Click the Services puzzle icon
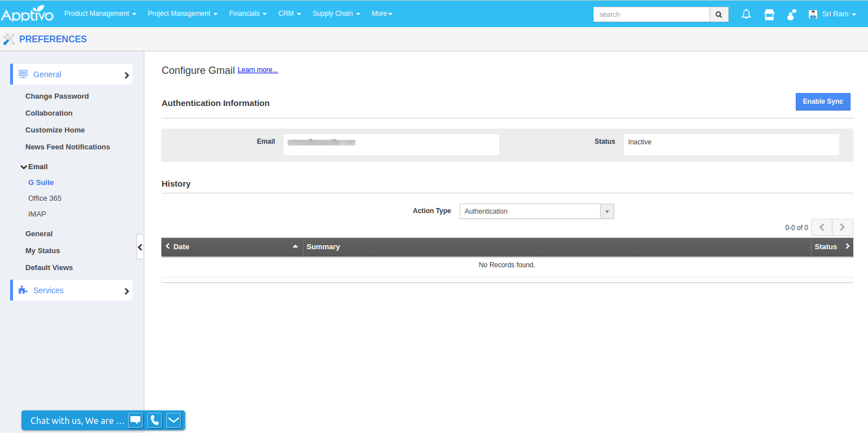 click(x=23, y=290)
